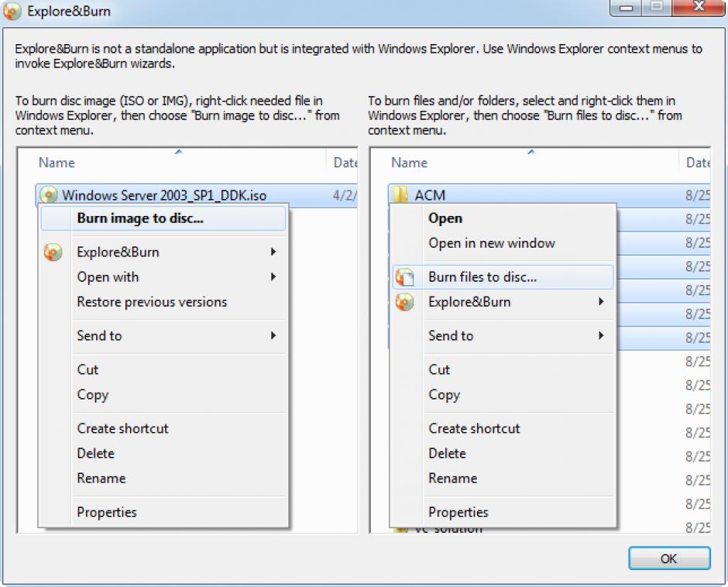Choose Rename in left context menu
This screenshot has width=728, height=587.
[163, 479]
